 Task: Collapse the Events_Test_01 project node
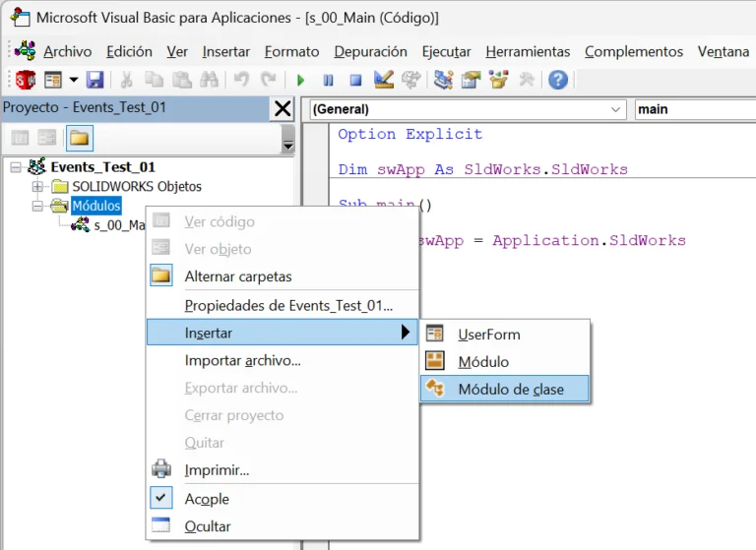point(16,167)
